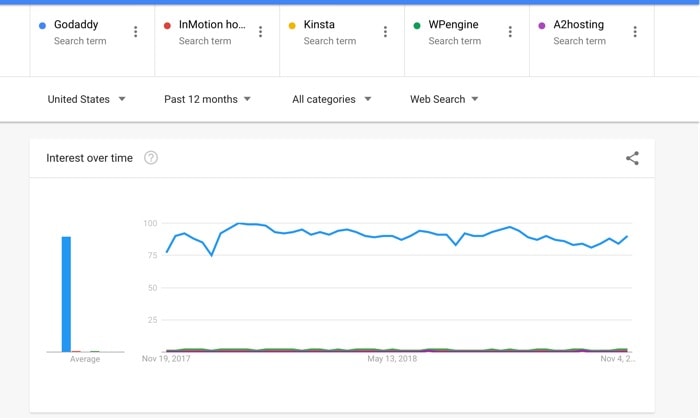This screenshot has width=700, height=420.
Task: Click 'Search term' under InMotion ho...
Action: [205, 41]
